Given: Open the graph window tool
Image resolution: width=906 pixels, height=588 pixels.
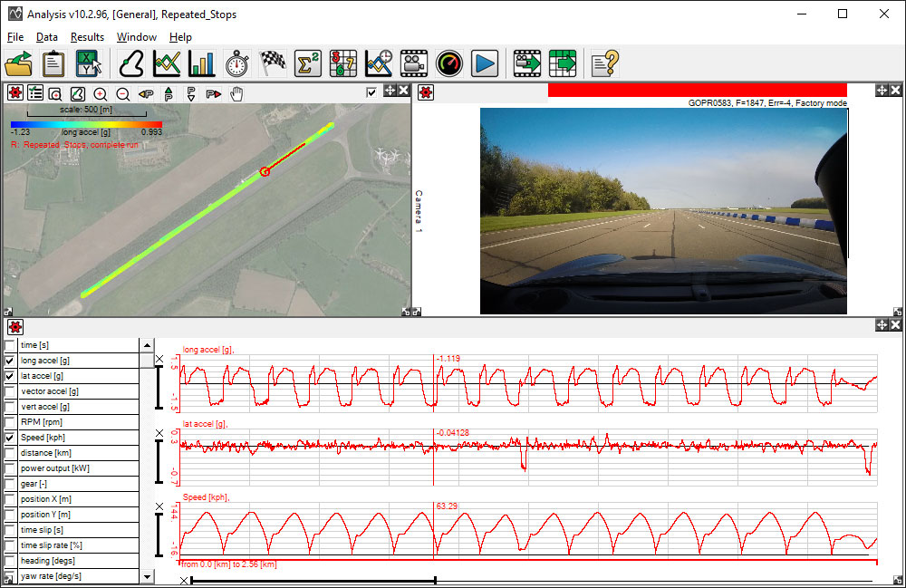Looking at the screenshot, I should 165,63.
